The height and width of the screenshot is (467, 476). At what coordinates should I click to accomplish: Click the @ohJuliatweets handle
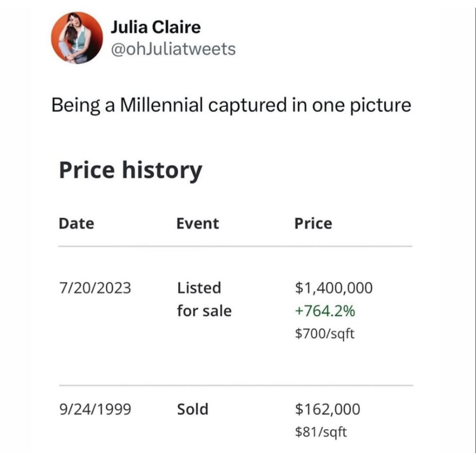click(x=172, y=49)
